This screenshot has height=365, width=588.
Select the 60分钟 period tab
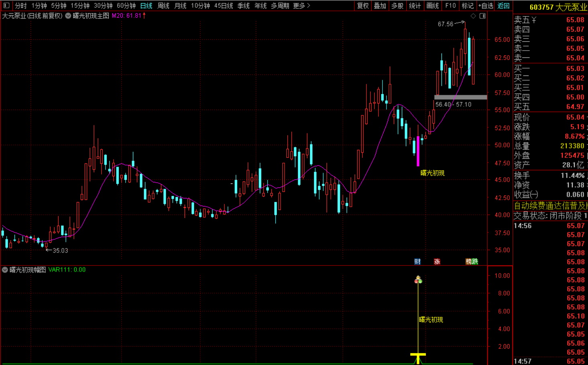click(x=126, y=6)
